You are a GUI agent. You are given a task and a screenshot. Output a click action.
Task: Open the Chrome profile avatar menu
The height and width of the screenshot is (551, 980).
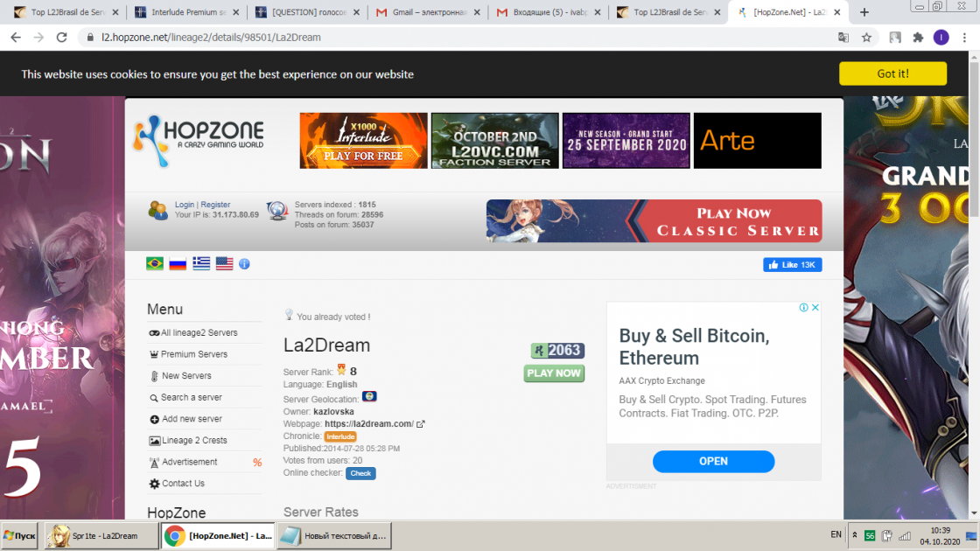pyautogui.click(x=941, y=38)
